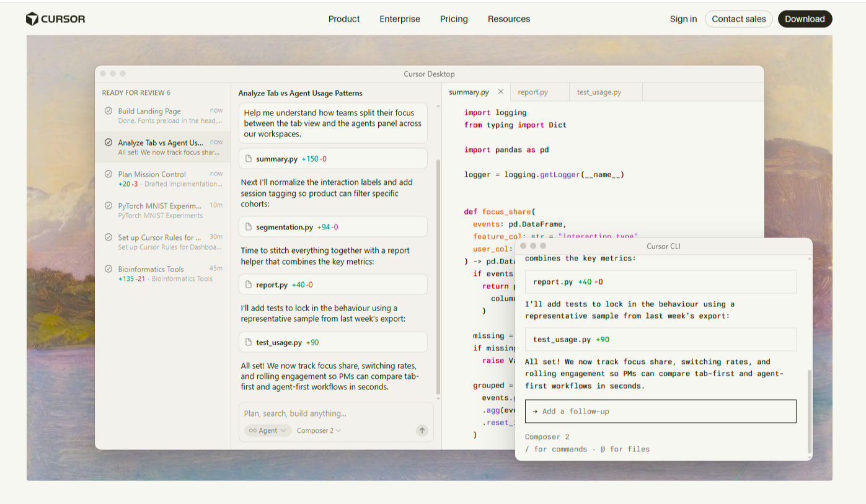
Task: Click the infinity icon on Agent mode selector
Action: 252,431
